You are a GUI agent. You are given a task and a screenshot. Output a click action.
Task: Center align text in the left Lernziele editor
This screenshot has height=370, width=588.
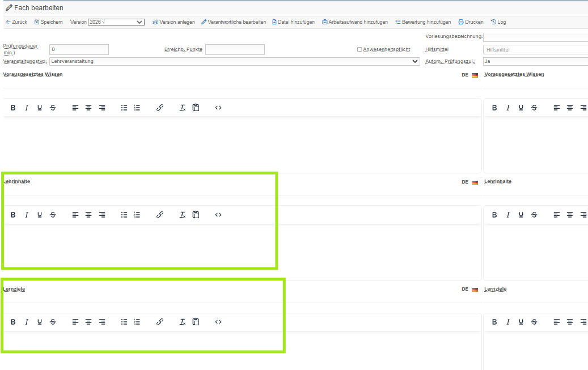[x=88, y=322]
